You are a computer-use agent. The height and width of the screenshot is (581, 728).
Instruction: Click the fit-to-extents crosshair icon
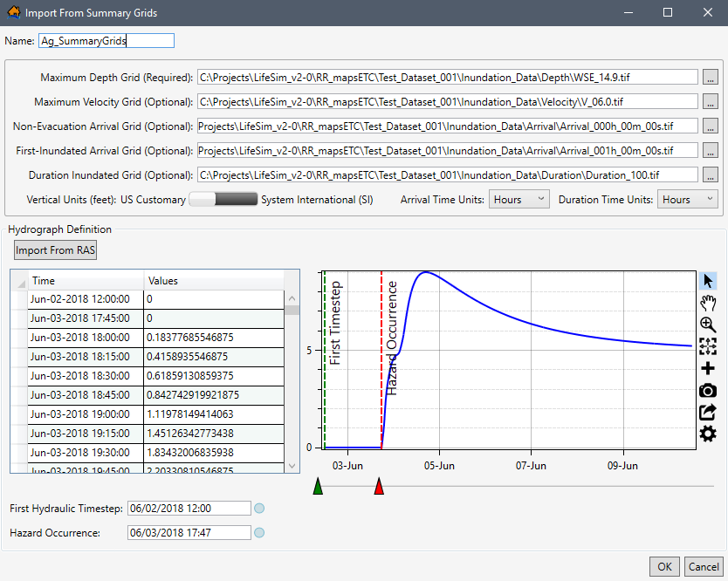708,346
